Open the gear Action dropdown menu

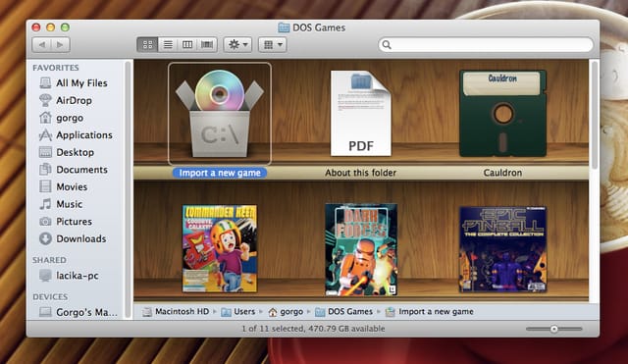click(237, 44)
